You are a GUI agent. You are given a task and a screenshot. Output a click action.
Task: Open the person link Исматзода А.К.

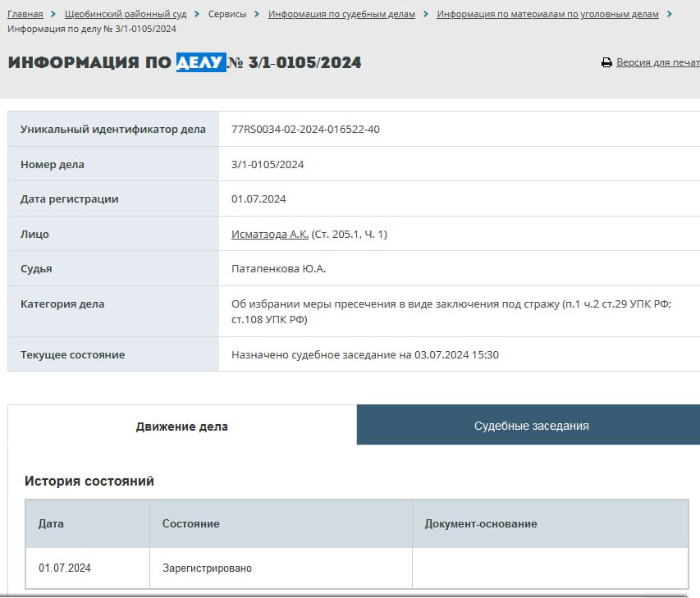(x=270, y=235)
